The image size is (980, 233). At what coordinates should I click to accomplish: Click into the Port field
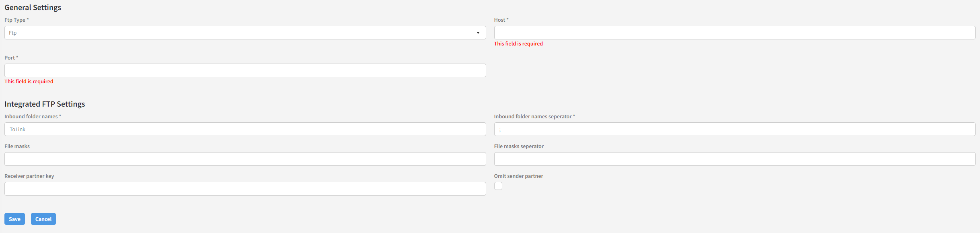(245, 70)
